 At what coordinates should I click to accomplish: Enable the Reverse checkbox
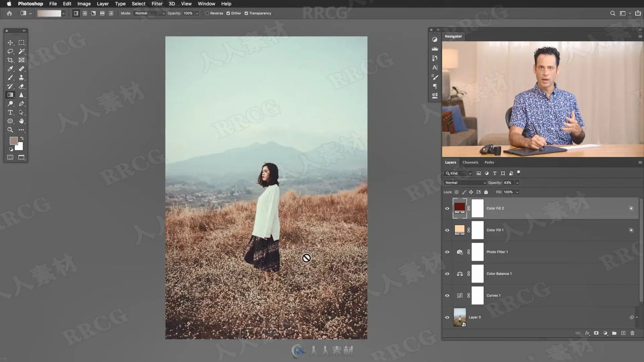(207, 13)
